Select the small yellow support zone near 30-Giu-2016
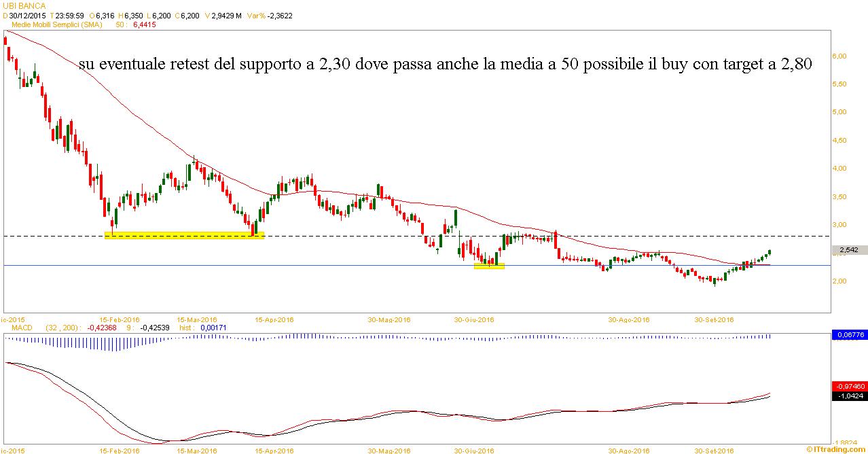The height and width of the screenshot is (454, 868). tap(489, 266)
